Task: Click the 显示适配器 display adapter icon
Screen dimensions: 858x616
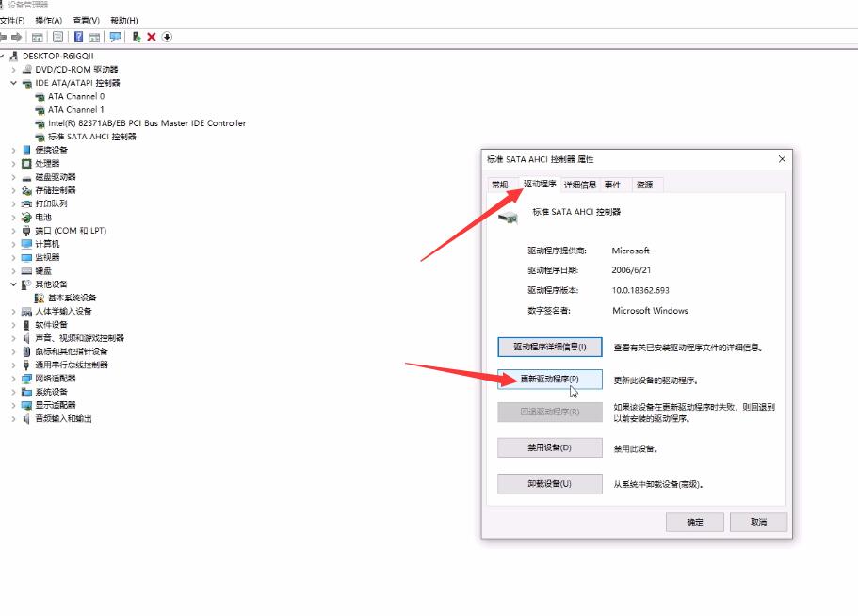Action: (26, 405)
